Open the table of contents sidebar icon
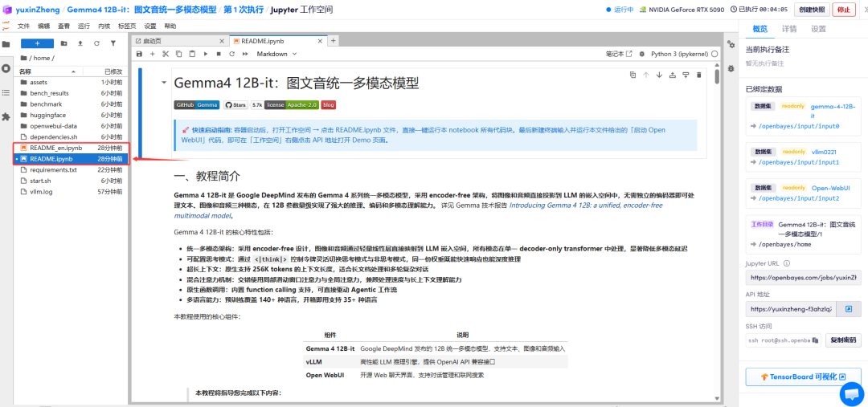Image resolution: width=868 pixels, height=407 pixels. [6, 93]
